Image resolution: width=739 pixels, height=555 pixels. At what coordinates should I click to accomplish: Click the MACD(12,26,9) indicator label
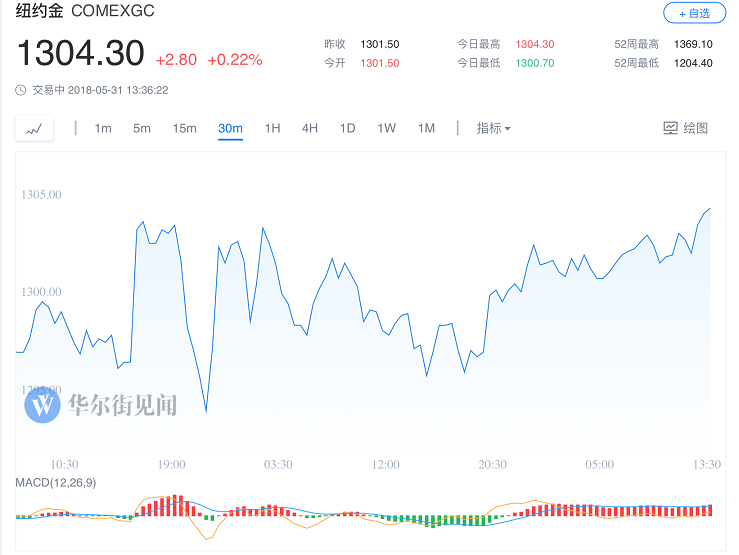coord(56,482)
